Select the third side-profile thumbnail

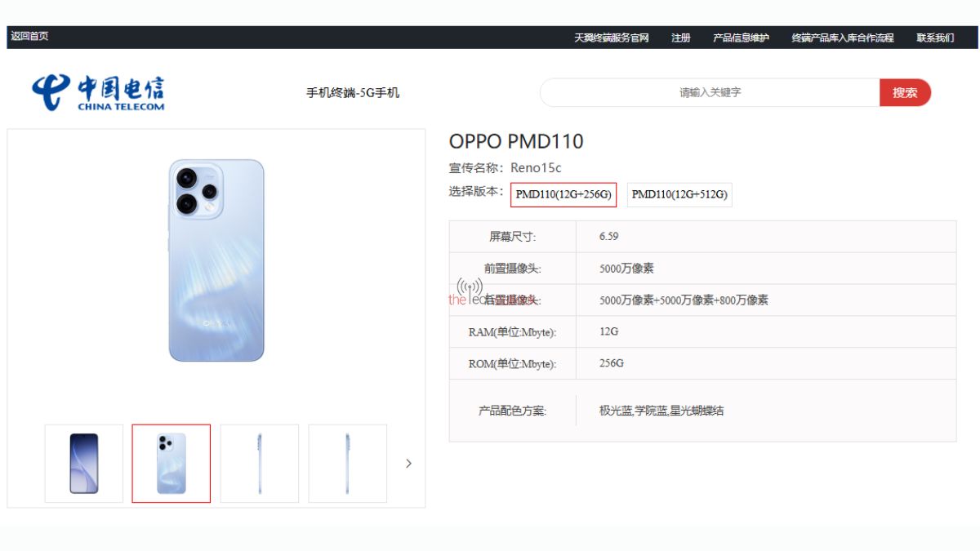click(x=260, y=463)
